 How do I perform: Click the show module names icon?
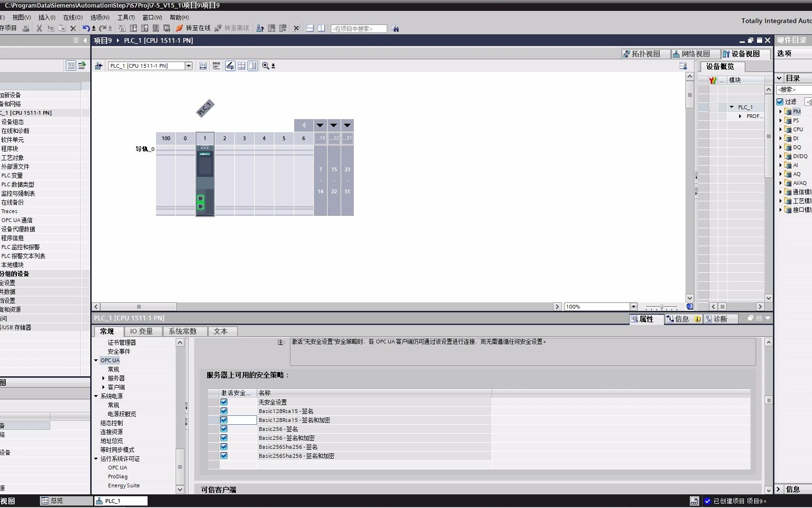click(x=216, y=66)
